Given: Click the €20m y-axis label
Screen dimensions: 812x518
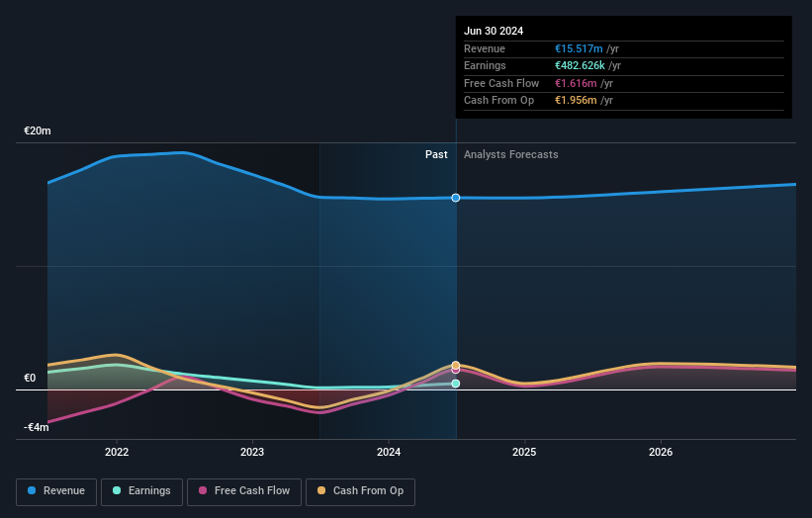Looking at the screenshot, I should [x=38, y=130].
